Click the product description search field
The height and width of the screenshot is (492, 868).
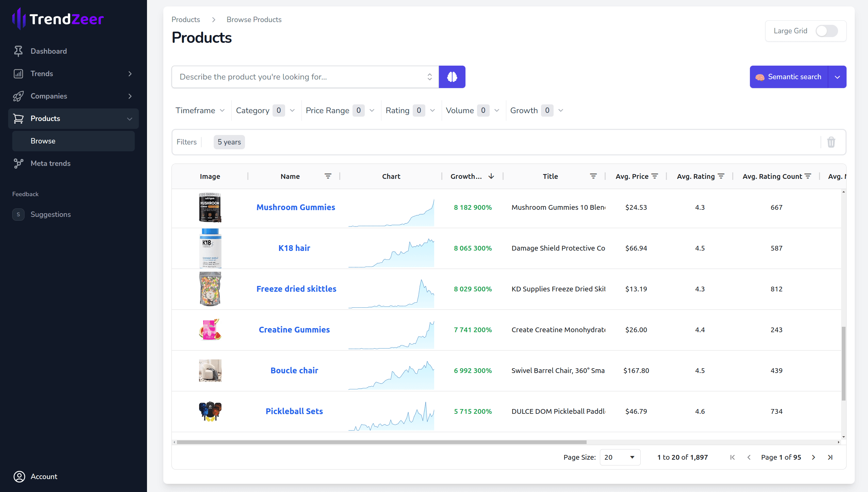coord(299,77)
